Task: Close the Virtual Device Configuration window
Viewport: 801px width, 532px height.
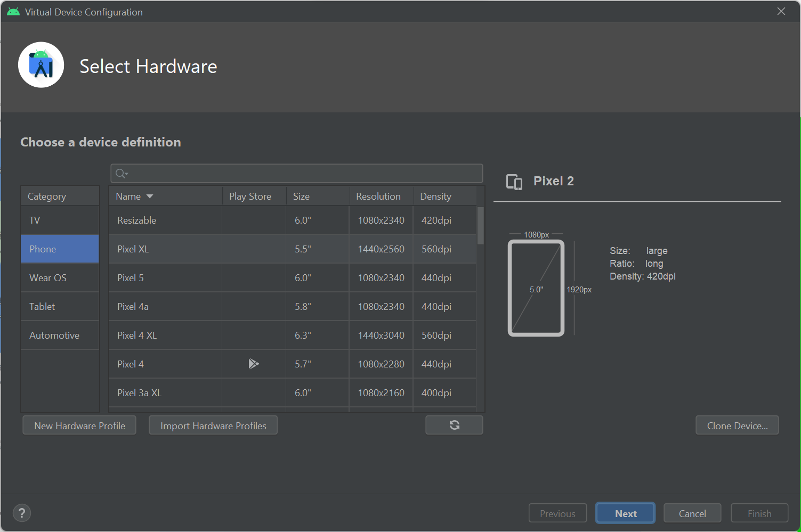Action: [x=781, y=11]
